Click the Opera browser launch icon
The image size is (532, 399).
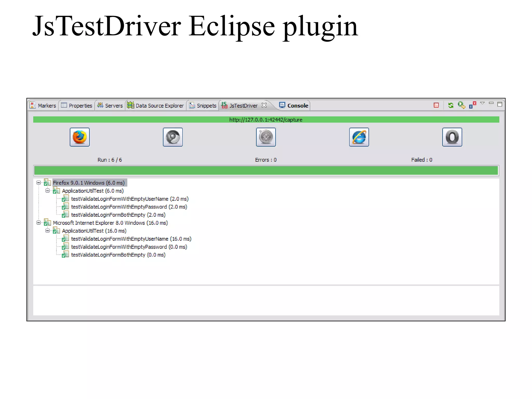click(452, 137)
